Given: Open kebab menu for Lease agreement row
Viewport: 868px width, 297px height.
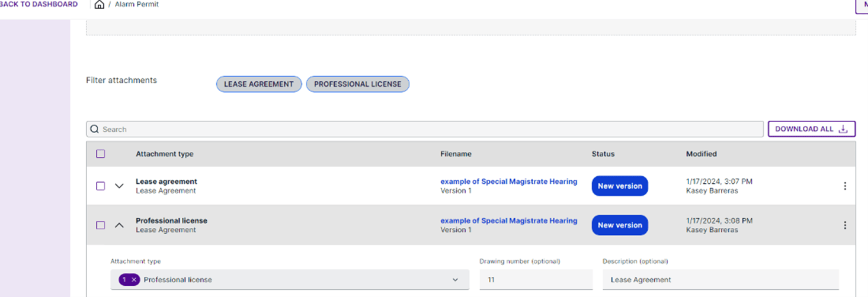Looking at the screenshot, I should tap(845, 186).
